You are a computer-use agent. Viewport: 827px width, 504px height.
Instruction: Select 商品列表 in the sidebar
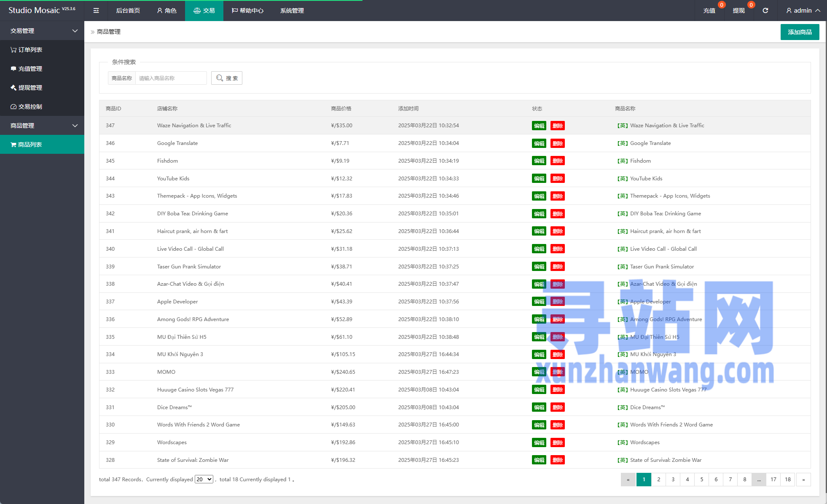click(42, 145)
